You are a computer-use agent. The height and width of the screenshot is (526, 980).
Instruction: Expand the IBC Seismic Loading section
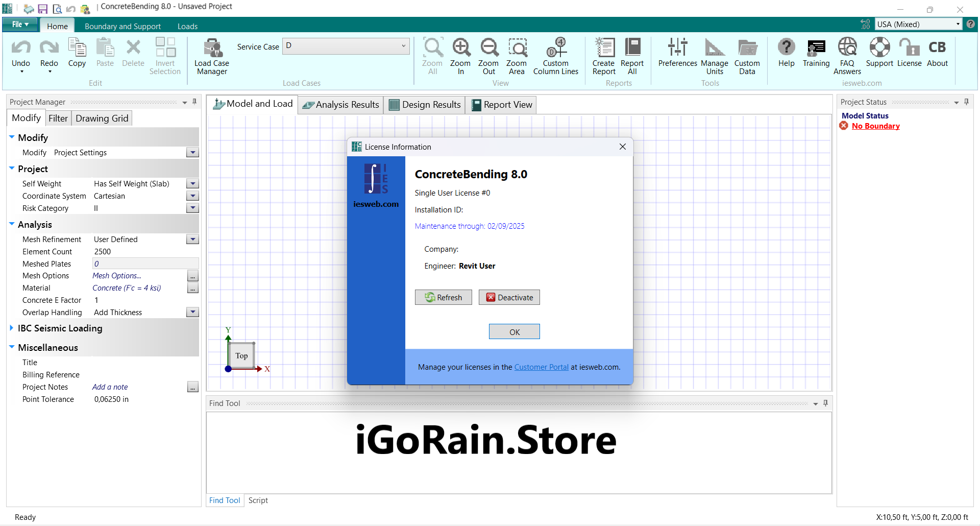(x=12, y=328)
